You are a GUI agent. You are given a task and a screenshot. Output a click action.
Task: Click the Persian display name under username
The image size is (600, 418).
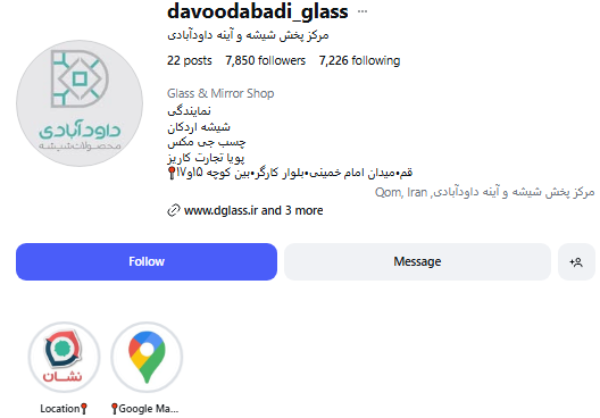click(248, 35)
